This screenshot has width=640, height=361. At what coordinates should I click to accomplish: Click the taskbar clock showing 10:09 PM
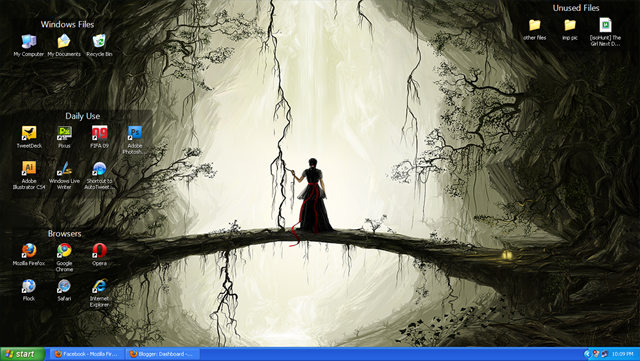[x=622, y=354]
